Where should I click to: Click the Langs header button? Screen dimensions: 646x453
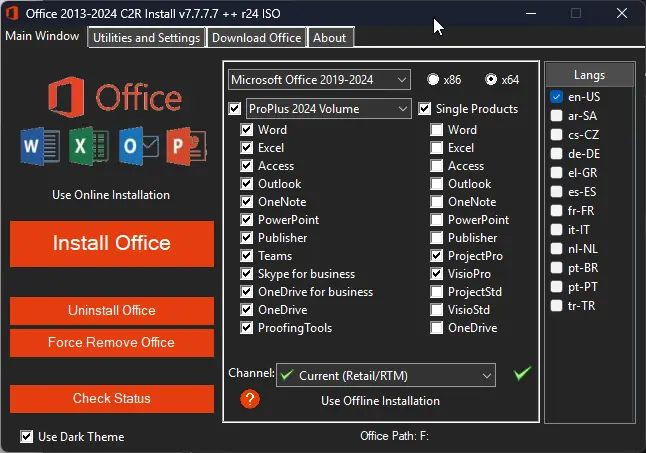click(x=590, y=75)
